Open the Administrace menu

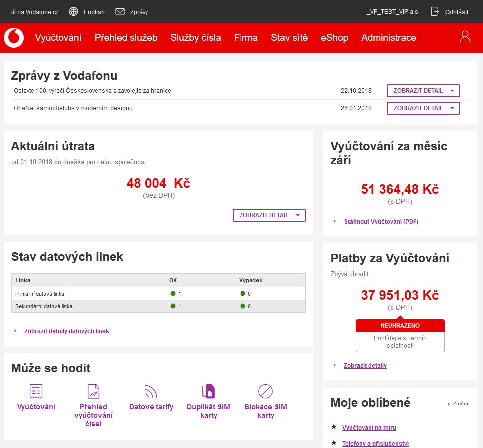[389, 37]
